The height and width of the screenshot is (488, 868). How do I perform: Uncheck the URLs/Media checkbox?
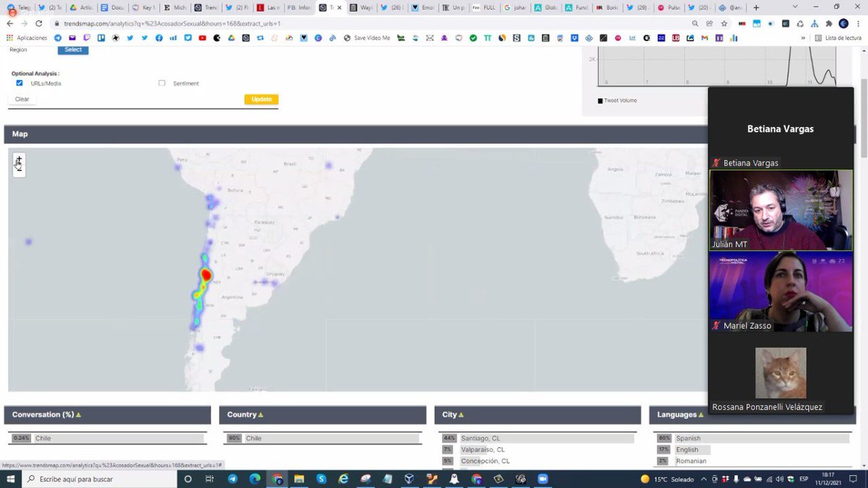(x=20, y=83)
